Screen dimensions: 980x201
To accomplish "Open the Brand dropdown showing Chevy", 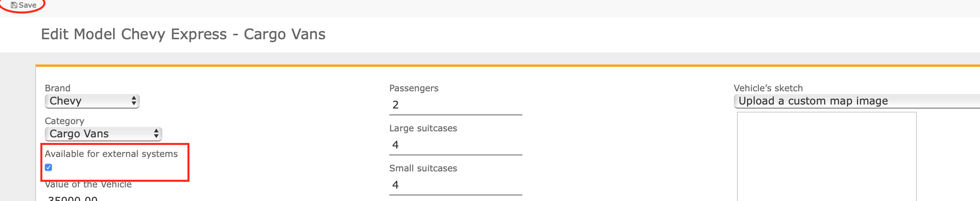I will (92, 101).
